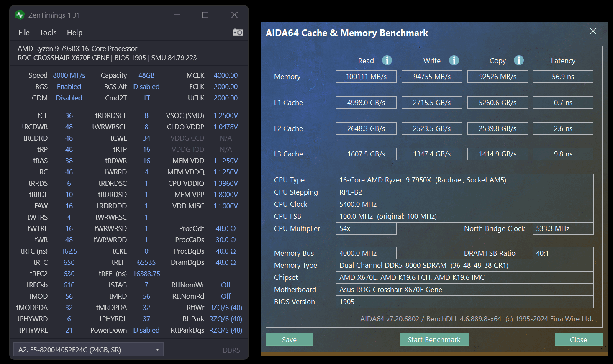The width and height of the screenshot is (613, 364).
Task: Click Cmd2T value 1T
Action: coord(146,98)
